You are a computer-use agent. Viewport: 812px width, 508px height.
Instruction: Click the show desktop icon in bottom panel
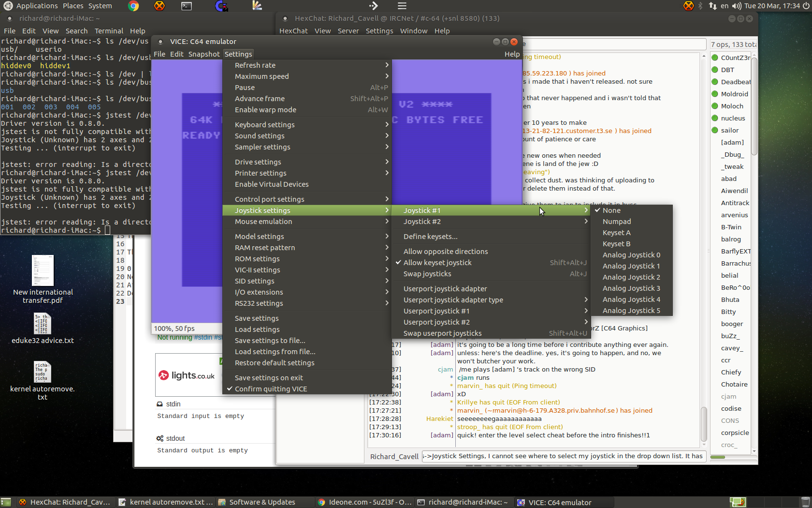tap(6, 502)
